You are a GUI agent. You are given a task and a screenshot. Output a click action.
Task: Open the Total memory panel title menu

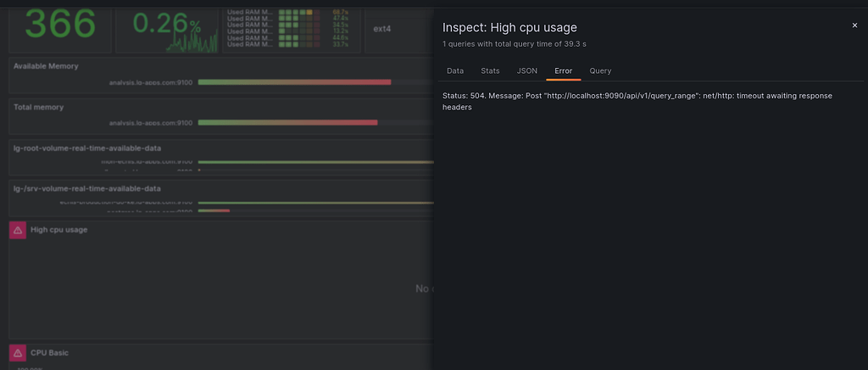click(x=39, y=107)
